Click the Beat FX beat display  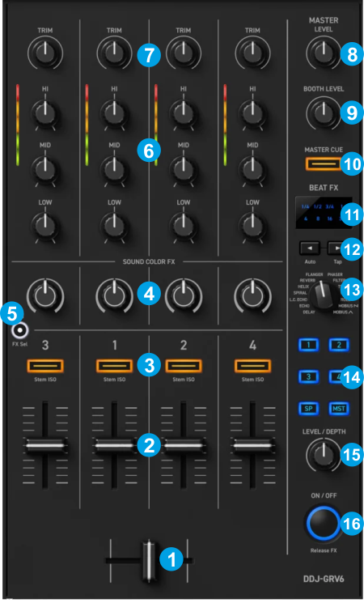324,213
